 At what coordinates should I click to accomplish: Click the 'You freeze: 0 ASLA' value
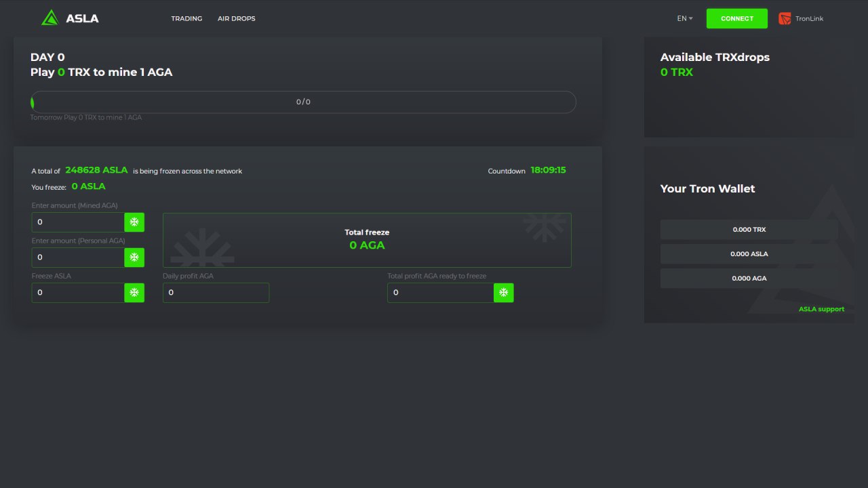[88, 186]
